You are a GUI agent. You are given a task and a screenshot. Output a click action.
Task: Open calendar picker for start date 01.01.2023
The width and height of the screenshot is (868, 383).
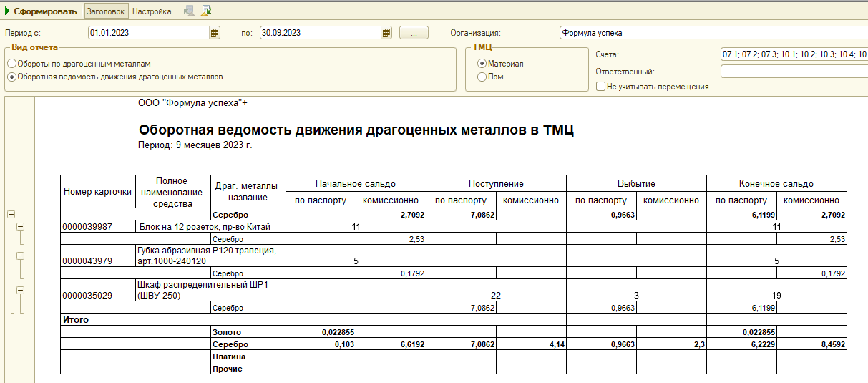click(x=214, y=33)
